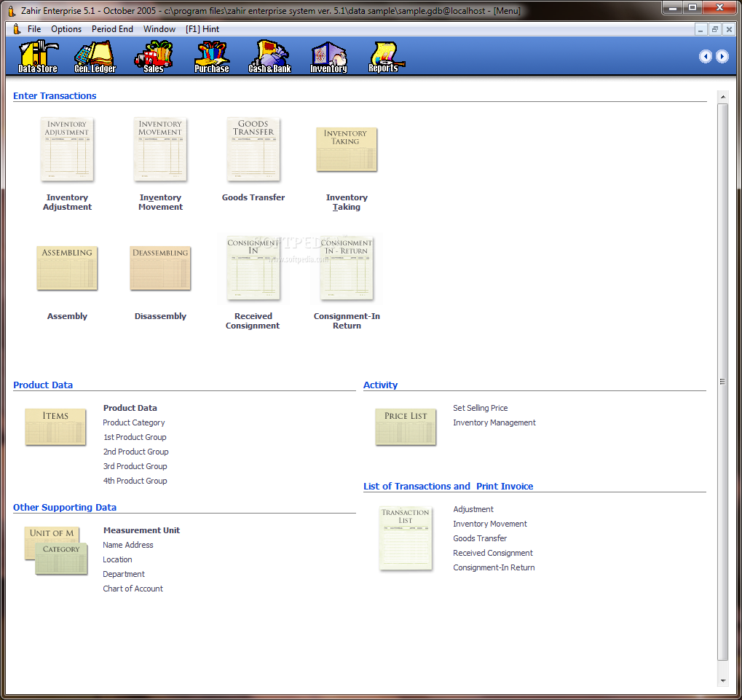Click the Price List card icon
742x700 pixels.
pyautogui.click(x=406, y=427)
